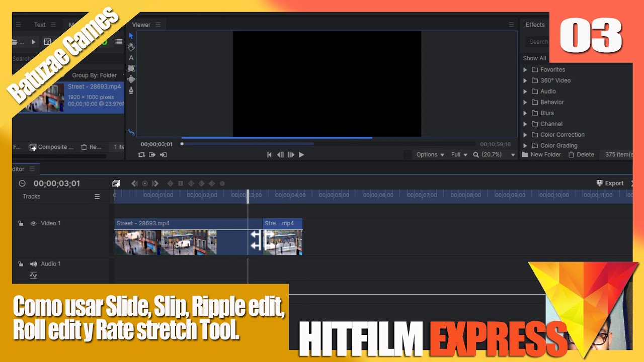This screenshot has width=644, height=362.
Task: Click the motion path icon in Viewer
Action: (x=131, y=132)
